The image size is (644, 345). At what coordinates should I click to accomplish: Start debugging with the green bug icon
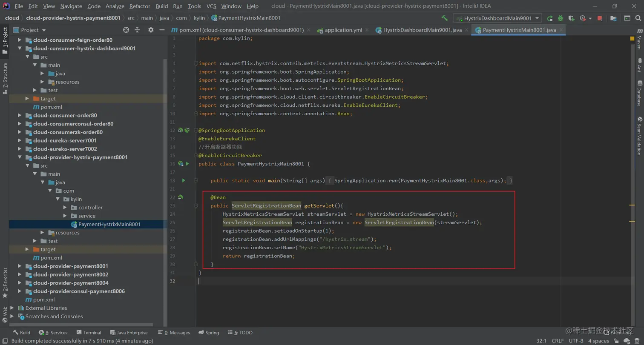561,18
